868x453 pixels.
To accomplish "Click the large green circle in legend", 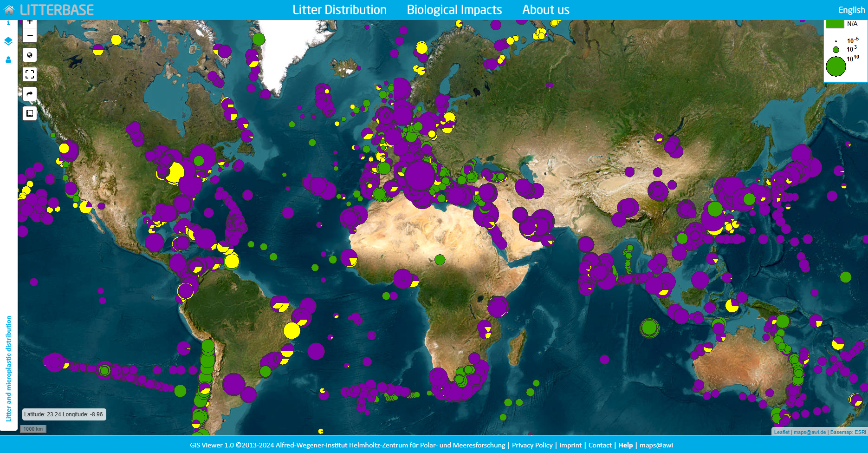I will (x=836, y=66).
